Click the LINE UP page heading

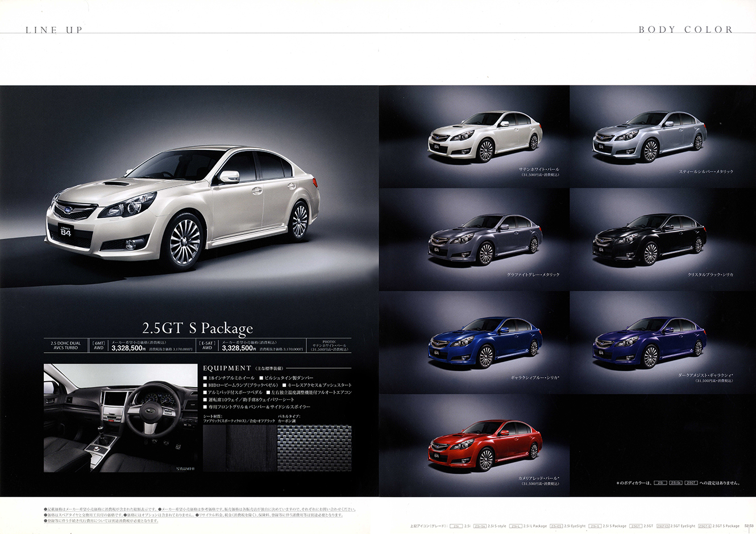[54, 30]
